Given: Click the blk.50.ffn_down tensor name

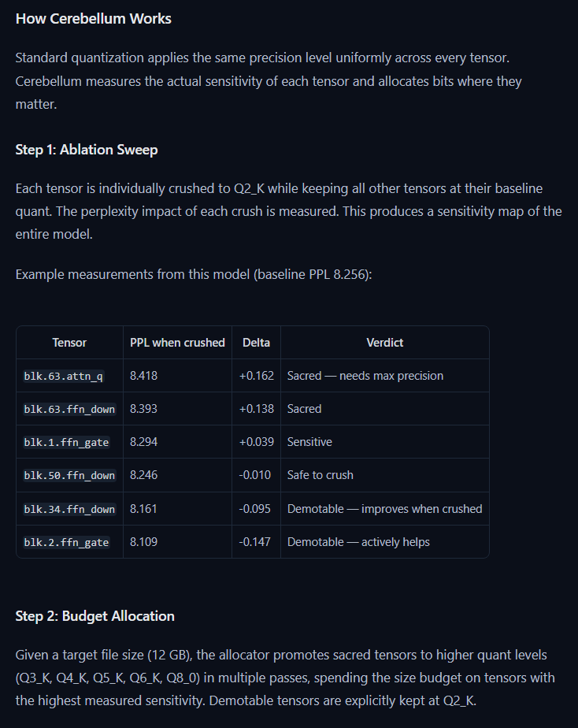Looking at the screenshot, I should click(69, 475).
